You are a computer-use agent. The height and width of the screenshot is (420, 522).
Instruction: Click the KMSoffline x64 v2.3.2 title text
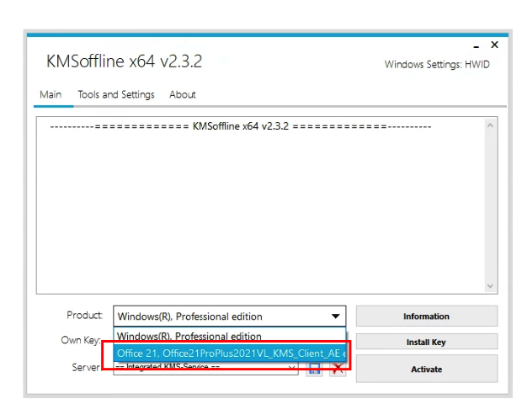click(124, 61)
